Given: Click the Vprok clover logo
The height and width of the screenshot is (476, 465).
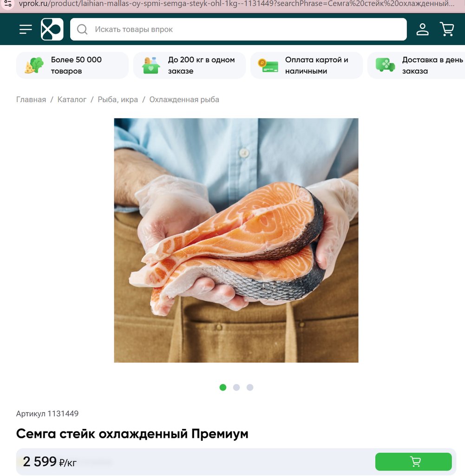Looking at the screenshot, I should [52, 29].
